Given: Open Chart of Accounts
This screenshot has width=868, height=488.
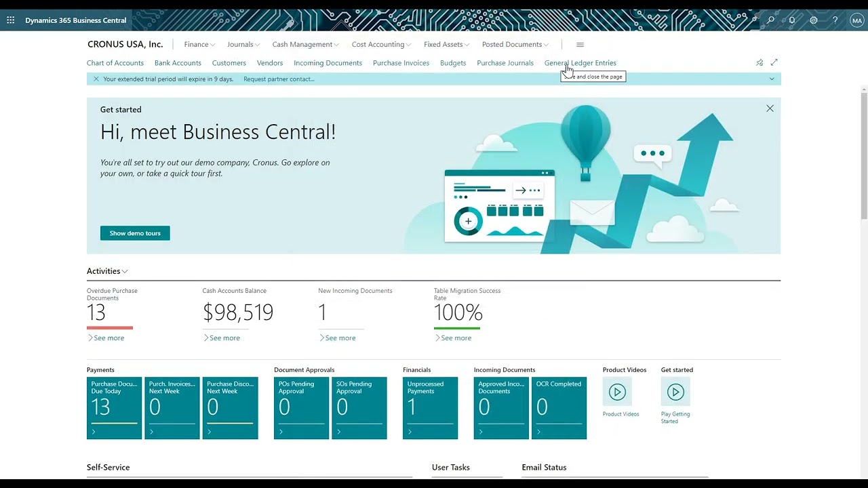Looking at the screenshot, I should click(115, 63).
